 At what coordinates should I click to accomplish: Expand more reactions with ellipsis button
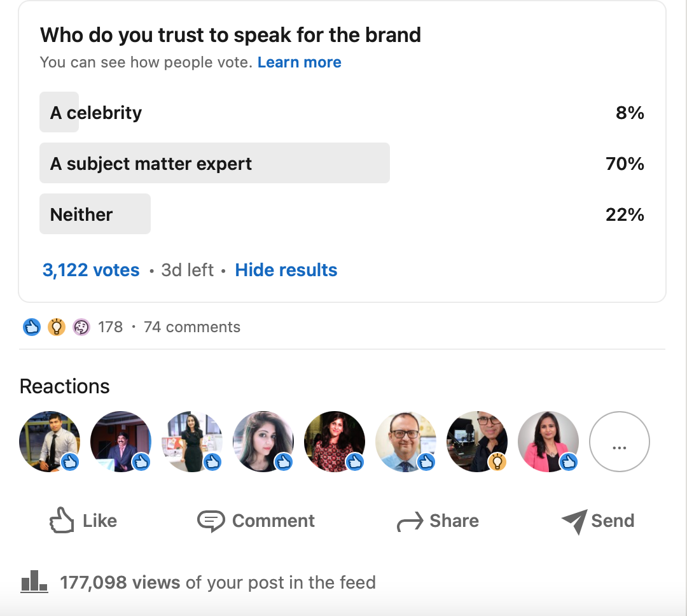pyautogui.click(x=619, y=442)
